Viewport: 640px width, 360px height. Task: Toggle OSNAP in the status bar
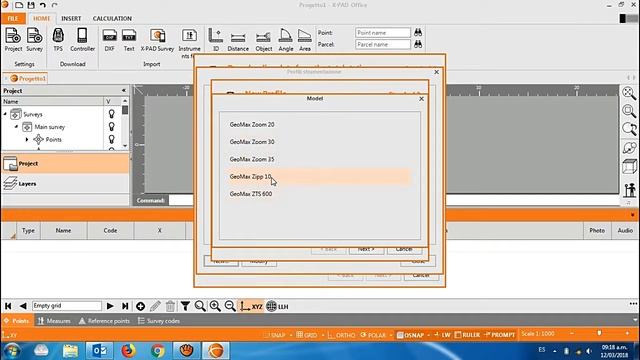tap(411, 335)
